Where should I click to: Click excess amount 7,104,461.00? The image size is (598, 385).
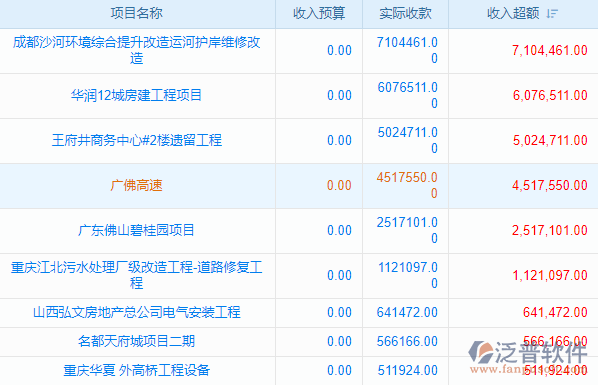(x=550, y=50)
